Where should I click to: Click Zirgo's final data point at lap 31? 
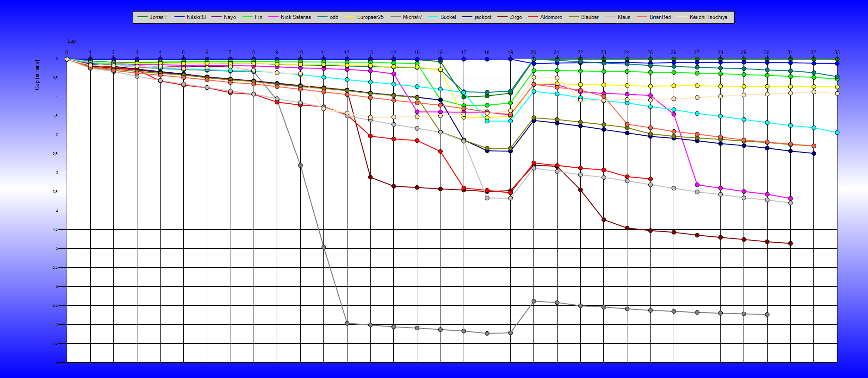point(790,243)
